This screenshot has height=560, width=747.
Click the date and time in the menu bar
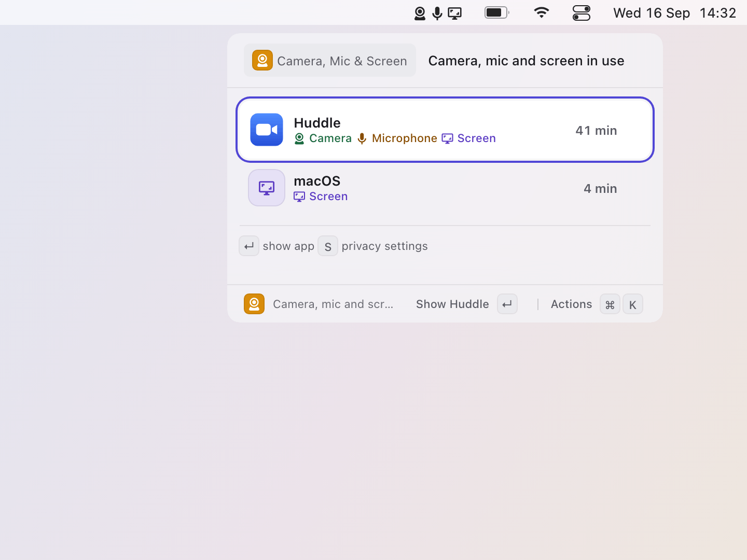[674, 13]
